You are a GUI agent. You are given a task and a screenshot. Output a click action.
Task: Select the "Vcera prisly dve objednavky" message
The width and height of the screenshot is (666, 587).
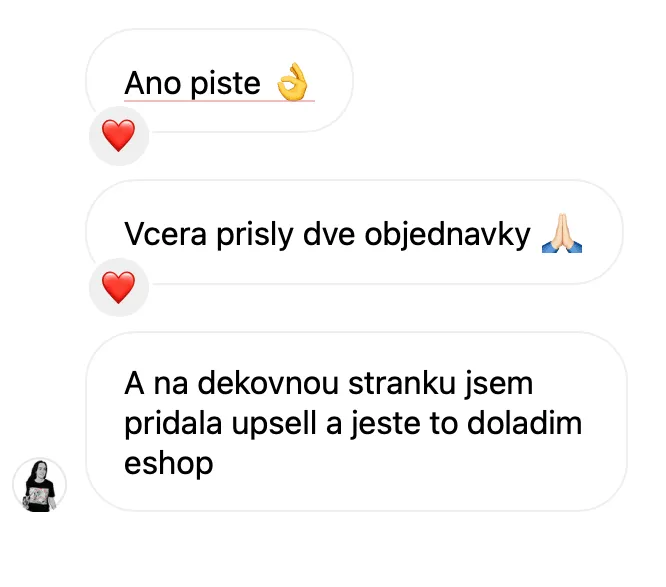pyautogui.click(x=354, y=232)
